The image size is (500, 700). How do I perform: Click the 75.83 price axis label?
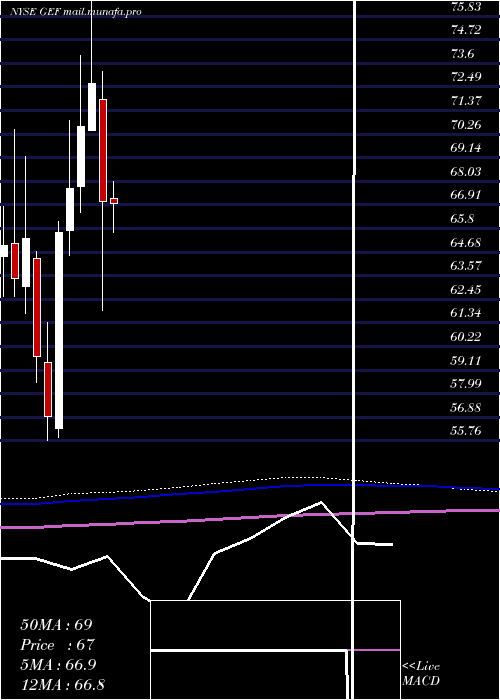466,6
